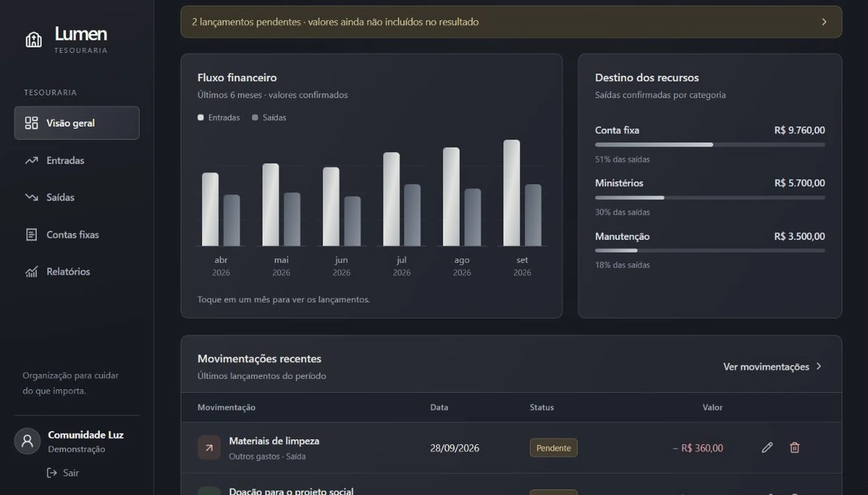
Task: Click the arrow icon beside Materiais de limpeza
Action: pyautogui.click(x=209, y=448)
